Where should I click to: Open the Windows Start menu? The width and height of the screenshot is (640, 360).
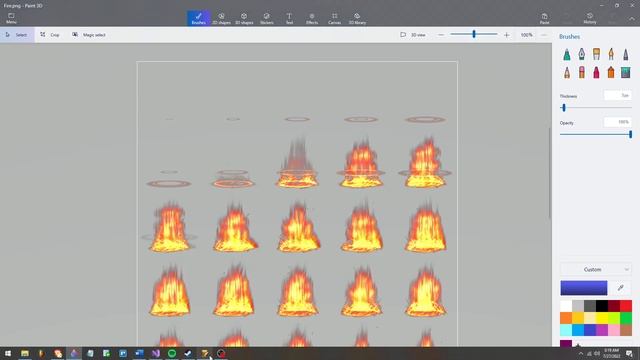(8, 353)
